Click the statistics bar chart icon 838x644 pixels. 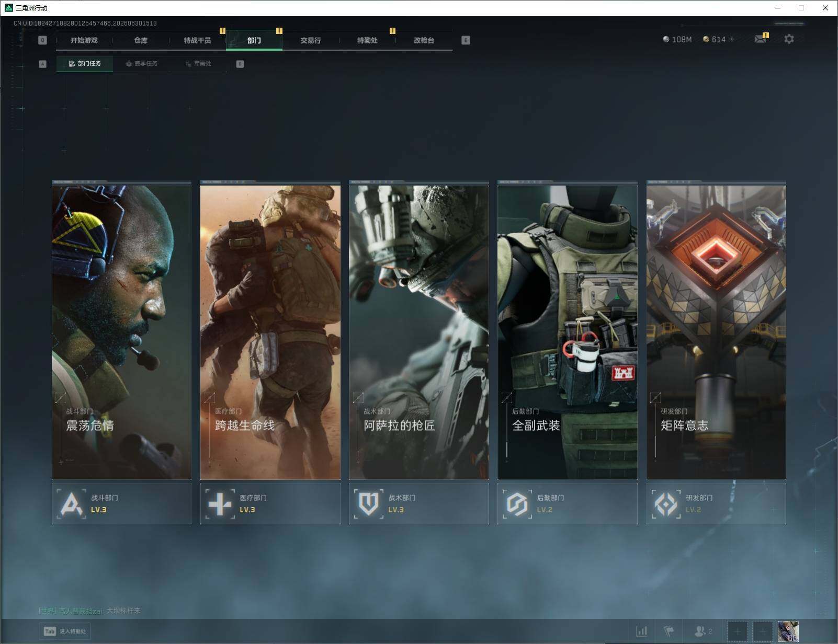pyautogui.click(x=642, y=631)
